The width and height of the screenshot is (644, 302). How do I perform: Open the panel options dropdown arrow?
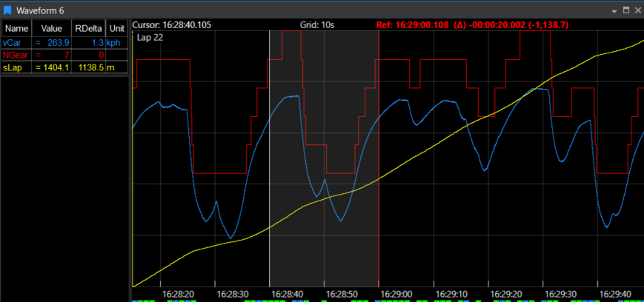614,10
